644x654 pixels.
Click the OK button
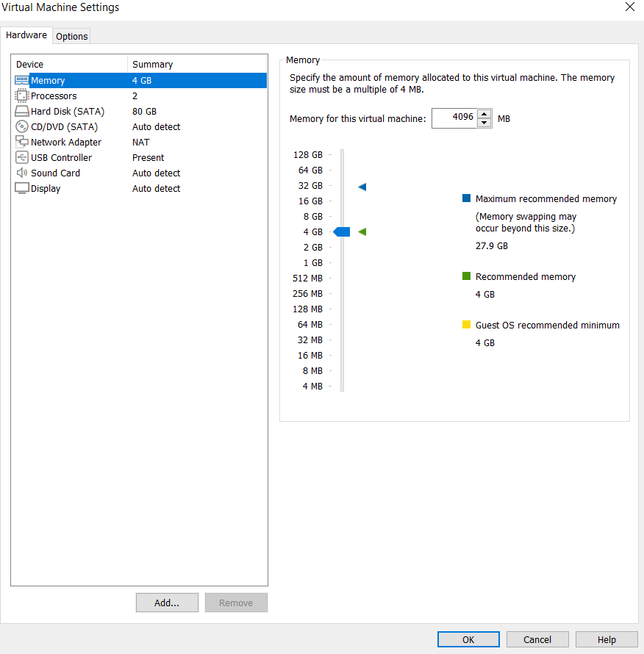(x=468, y=639)
